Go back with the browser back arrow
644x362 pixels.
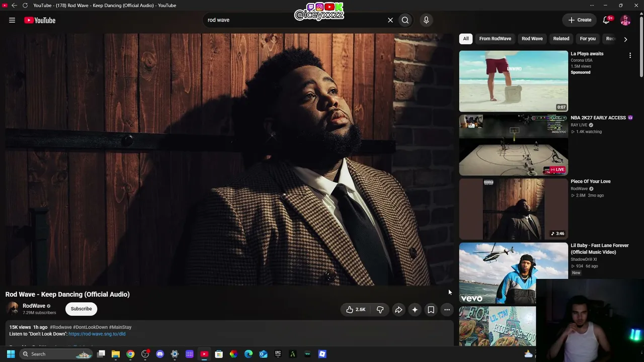pos(14,6)
